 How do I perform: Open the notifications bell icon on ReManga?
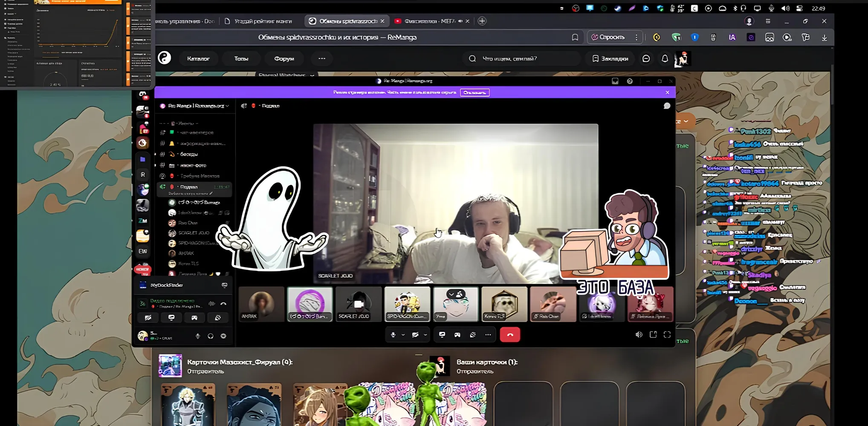(x=665, y=59)
